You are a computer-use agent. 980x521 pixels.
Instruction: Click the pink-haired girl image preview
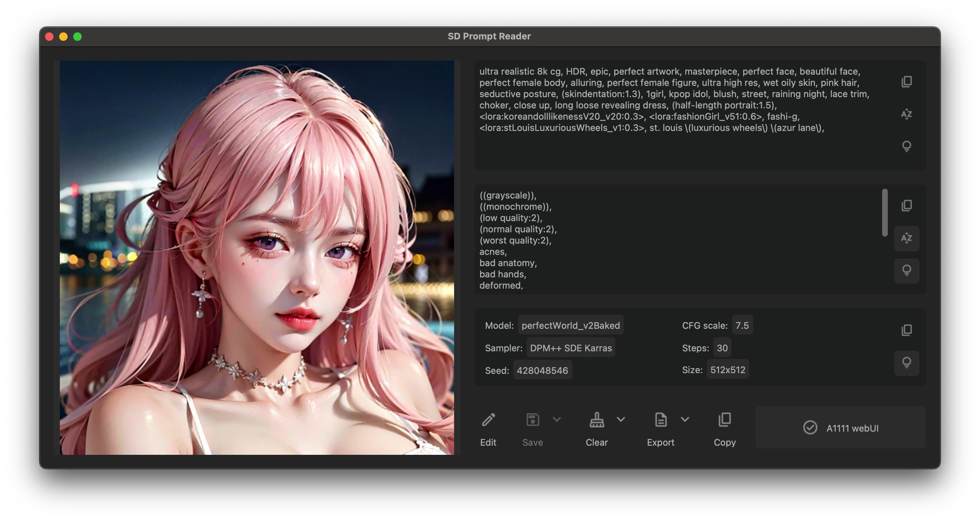click(257, 258)
